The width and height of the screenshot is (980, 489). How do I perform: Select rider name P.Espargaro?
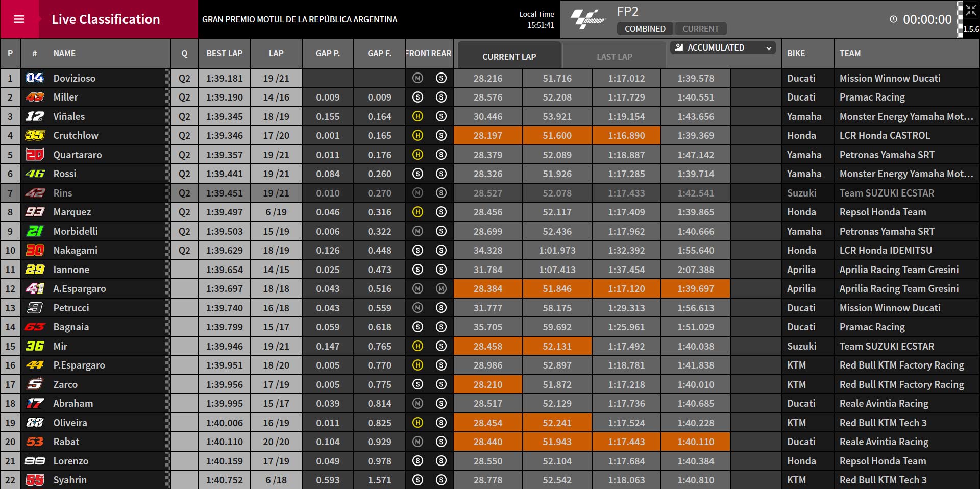click(x=79, y=365)
